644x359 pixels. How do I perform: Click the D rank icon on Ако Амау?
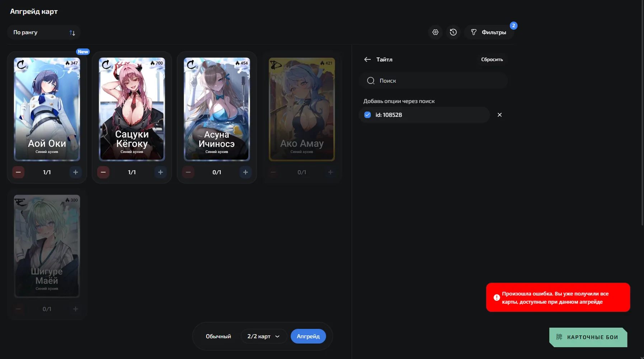tap(276, 65)
